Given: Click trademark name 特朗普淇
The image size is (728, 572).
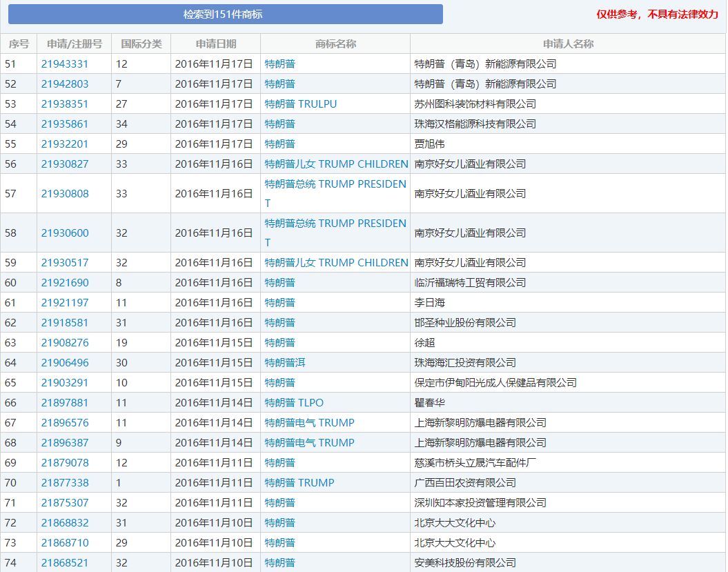Looking at the screenshot, I should (x=284, y=362).
